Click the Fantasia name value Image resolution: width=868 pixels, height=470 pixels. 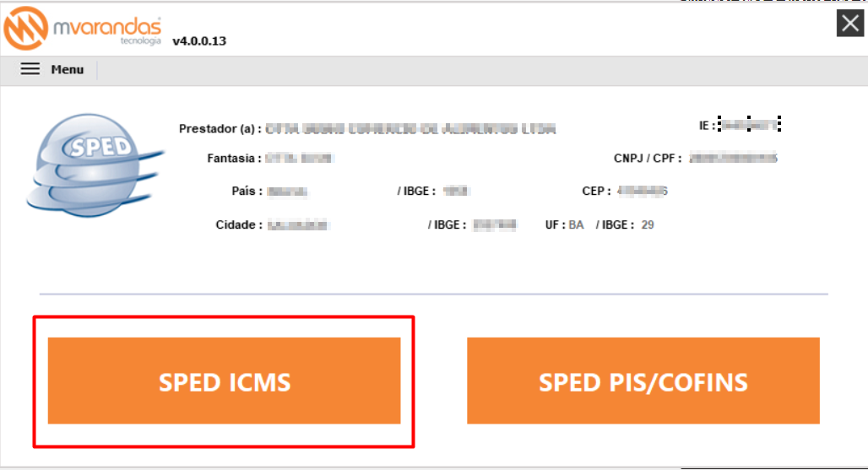299,159
